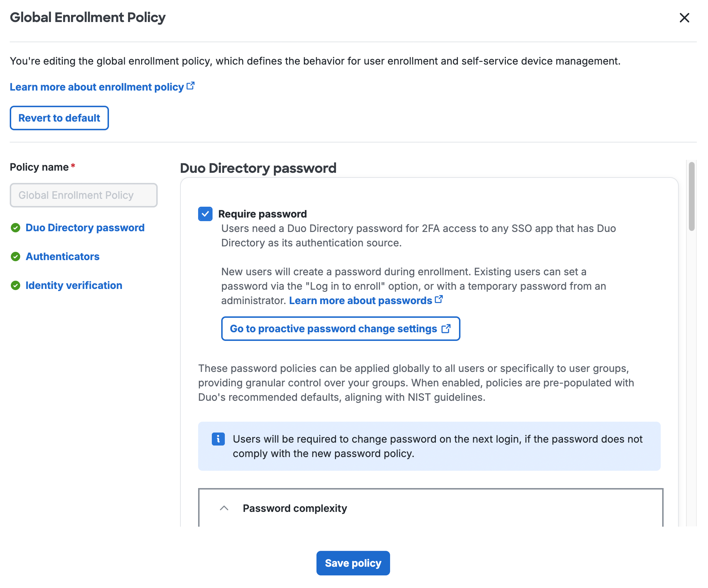The height and width of the screenshot is (588, 708).
Task: Collapse the Password complexity section
Action: [x=224, y=508]
